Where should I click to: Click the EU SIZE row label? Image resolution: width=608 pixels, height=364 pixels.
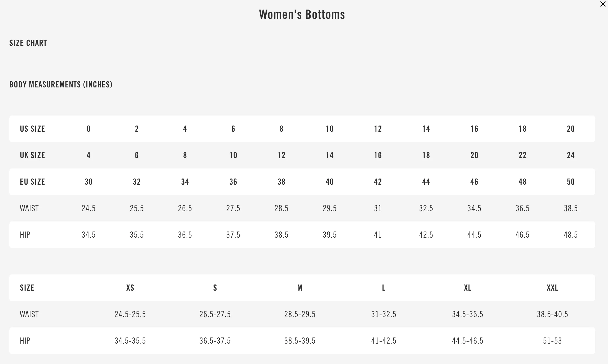pyautogui.click(x=32, y=182)
